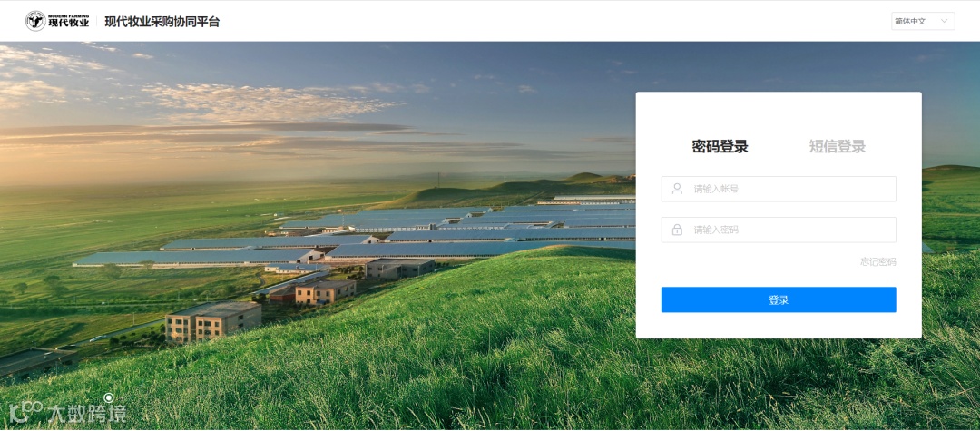Click the 大数跨境 watermark logo symbol
Screen dimensions: 980x431
pyautogui.click(x=26, y=412)
